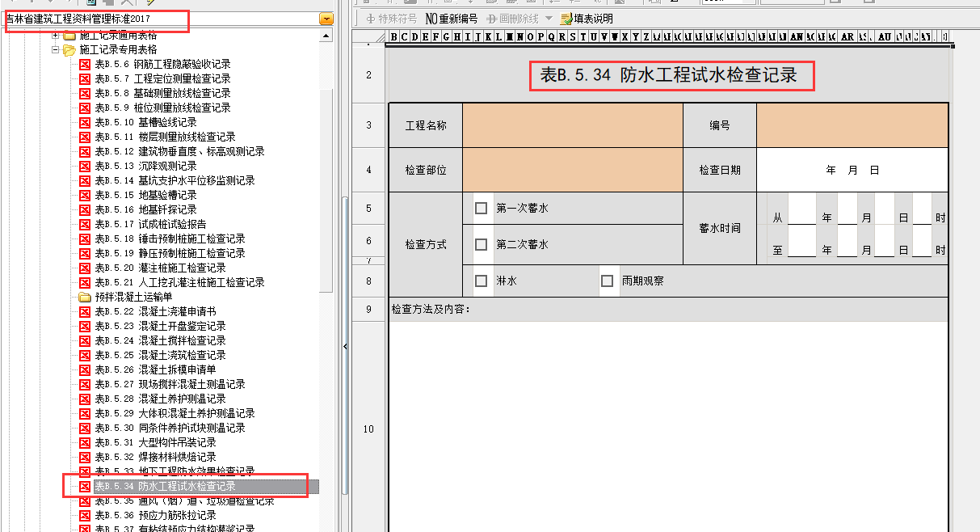Viewport: 980px width, 532px height.
Task: Click red form icon beside 表B.5.6 钢筋工程隐蔽验收记录
Action: [x=85, y=64]
